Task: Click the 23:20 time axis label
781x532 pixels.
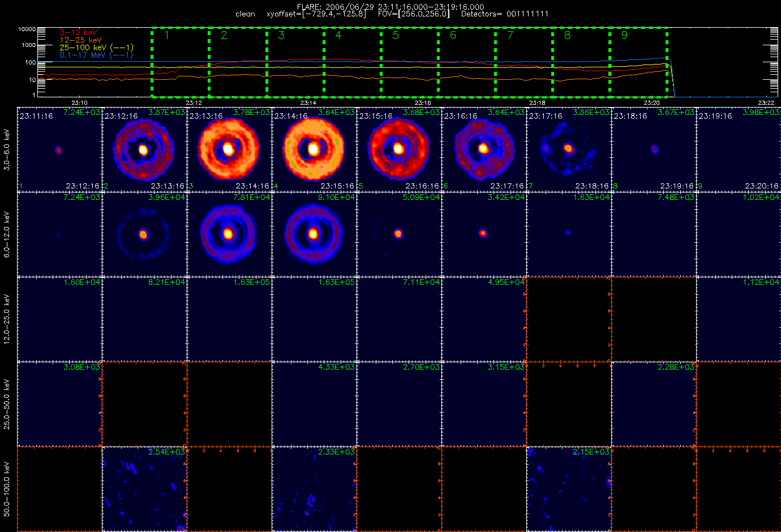Action: coord(651,103)
